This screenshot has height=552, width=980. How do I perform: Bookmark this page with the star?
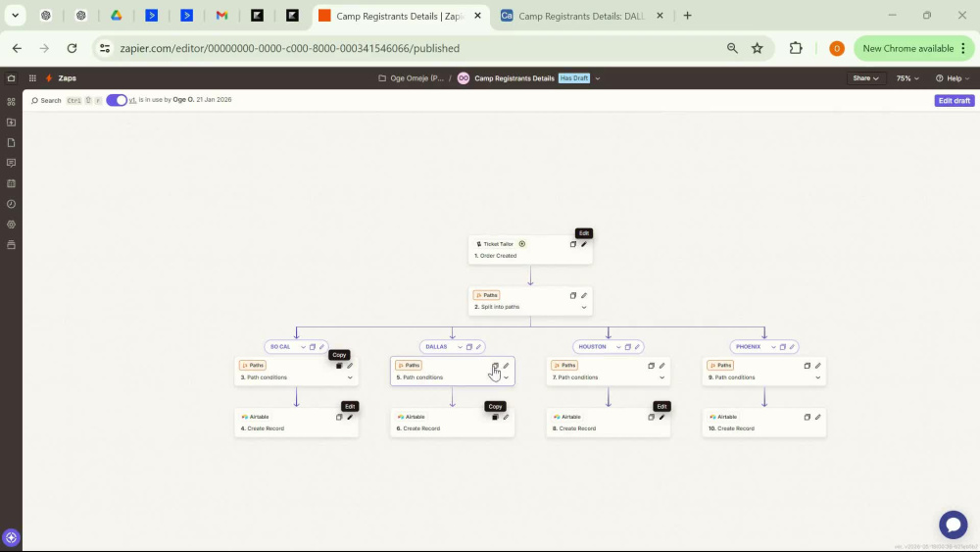(x=757, y=48)
